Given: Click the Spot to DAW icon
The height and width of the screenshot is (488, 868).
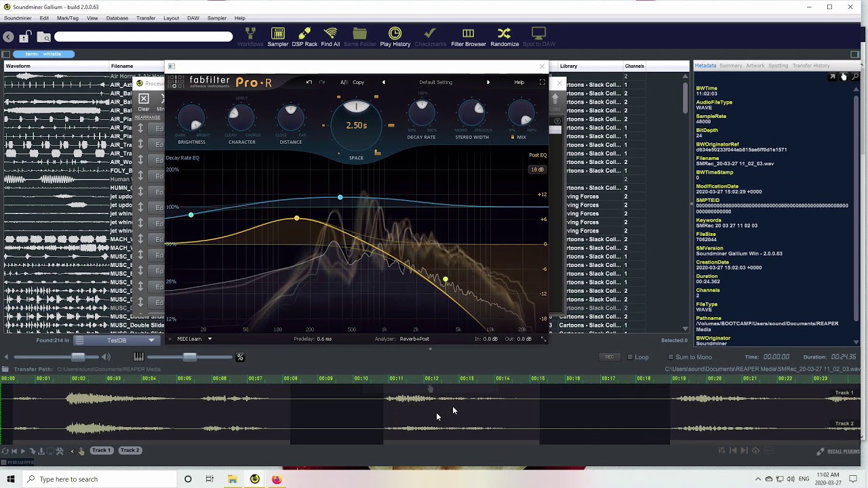Looking at the screenshot, I should (539, 37).
